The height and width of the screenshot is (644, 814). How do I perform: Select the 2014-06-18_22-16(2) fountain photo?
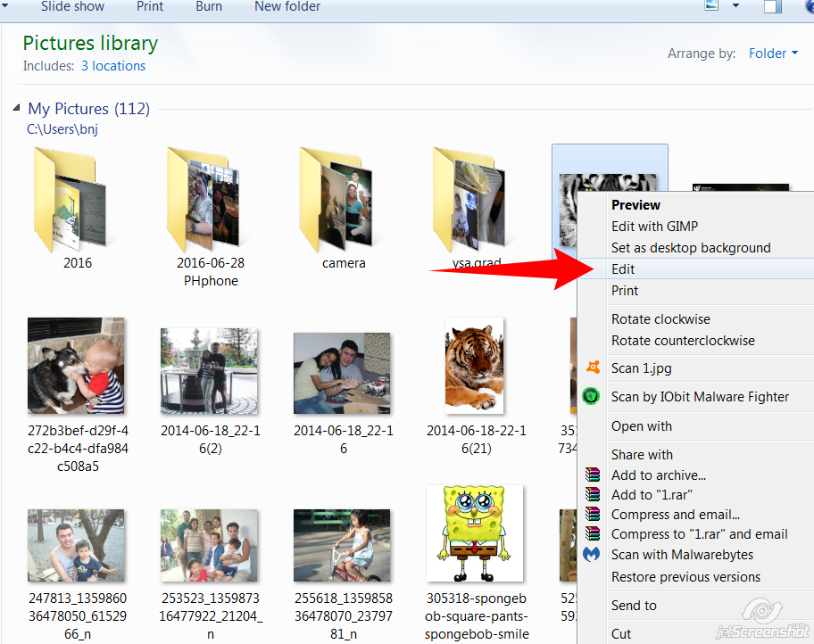pos(209,370)
